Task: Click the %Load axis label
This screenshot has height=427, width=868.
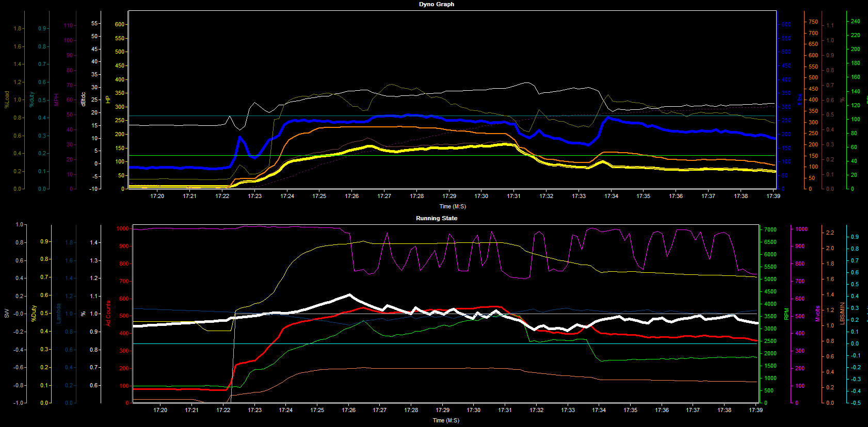Action: pos(7,100)
